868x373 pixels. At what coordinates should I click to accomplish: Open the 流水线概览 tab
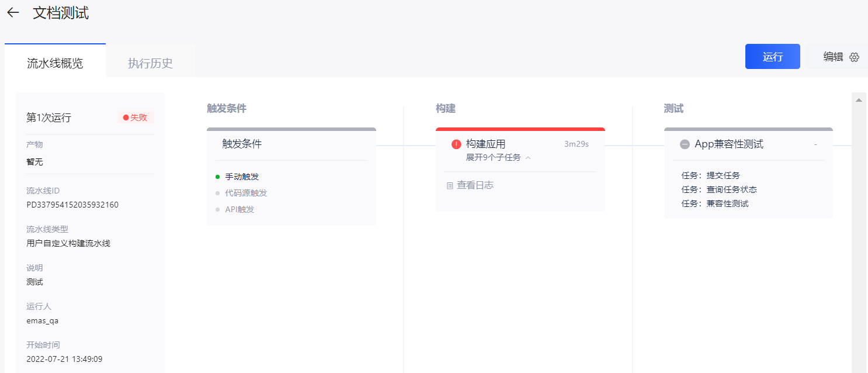point(55,64)
